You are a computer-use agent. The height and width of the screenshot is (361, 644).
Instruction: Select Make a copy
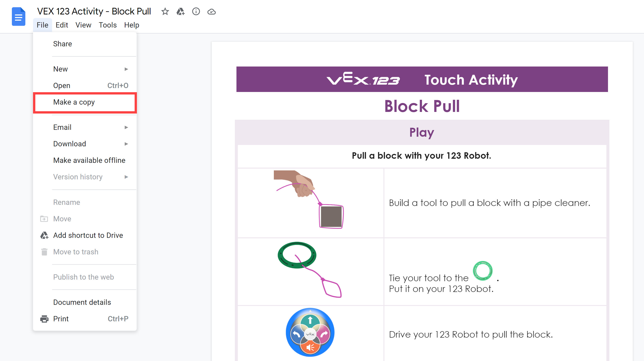[x=74, y=102]
